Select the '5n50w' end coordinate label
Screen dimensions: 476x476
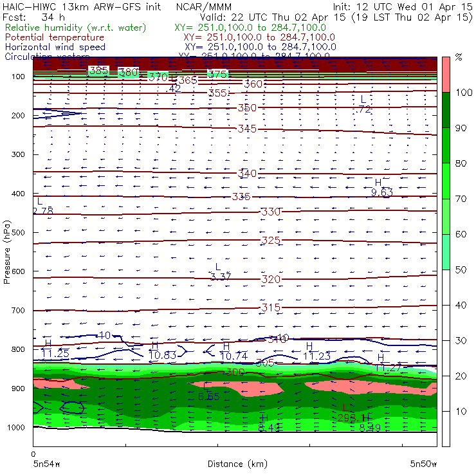[423, 464]
